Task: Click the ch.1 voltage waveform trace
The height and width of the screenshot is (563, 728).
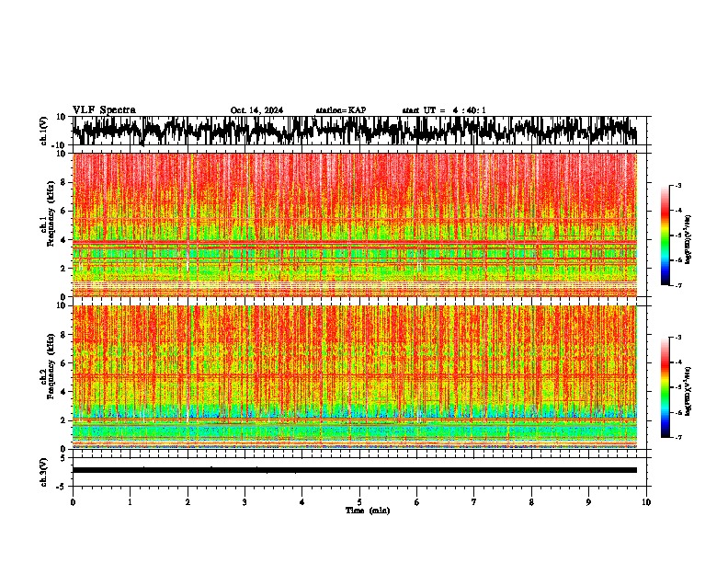Action: [354, 131]
